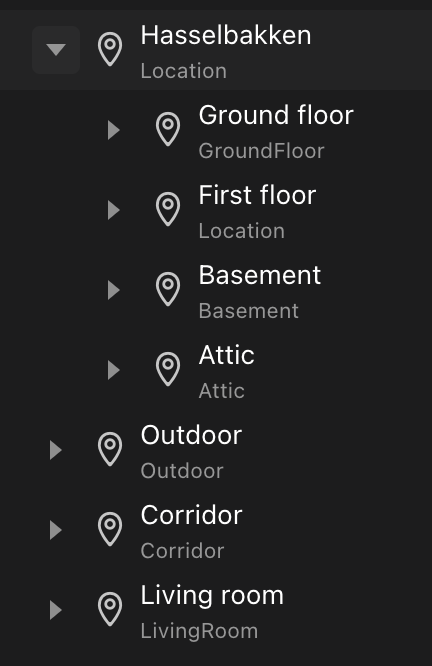Click the Living room pin icon
432x666 pixels.
point(110,609)
